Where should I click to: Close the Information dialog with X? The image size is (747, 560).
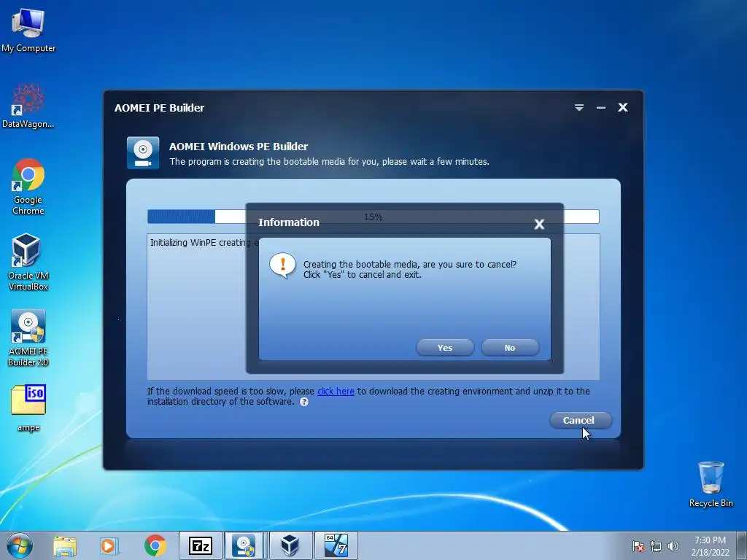[539, 224]
